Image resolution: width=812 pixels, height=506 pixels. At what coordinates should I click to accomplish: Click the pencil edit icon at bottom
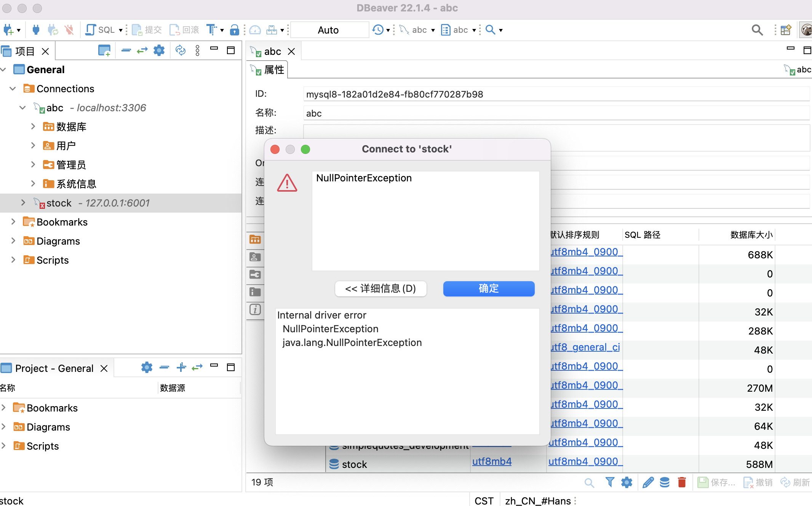tap(648, 482)
